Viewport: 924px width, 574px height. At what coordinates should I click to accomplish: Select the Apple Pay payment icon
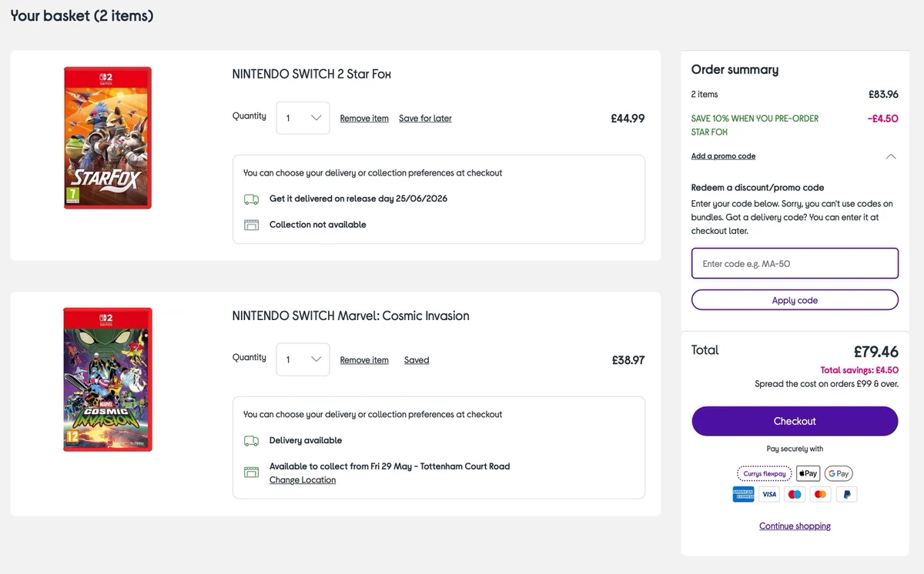pos(808,474)
